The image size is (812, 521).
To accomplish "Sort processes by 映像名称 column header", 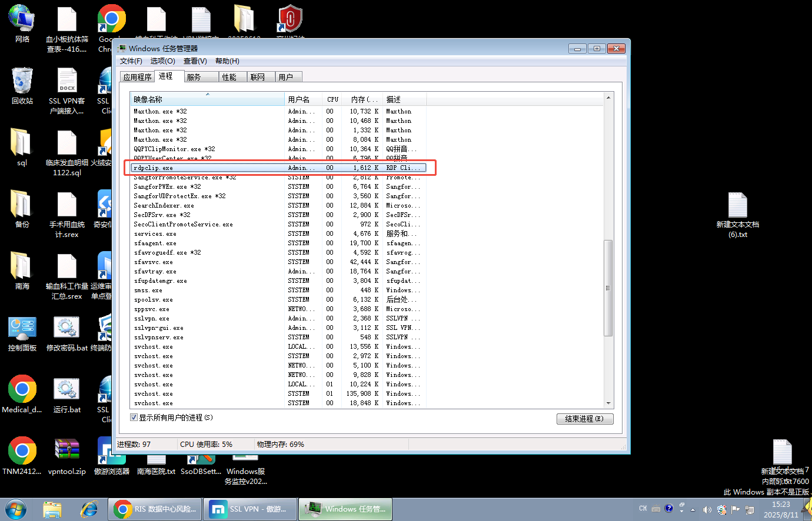I will point(207,99).
